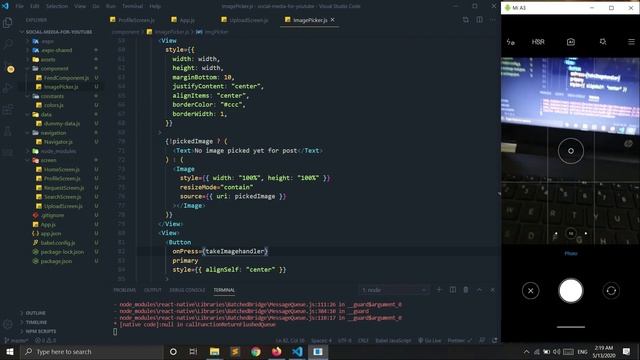
Task: Tap the 1x zoom indicator in camera
Action: coord(571,233)
